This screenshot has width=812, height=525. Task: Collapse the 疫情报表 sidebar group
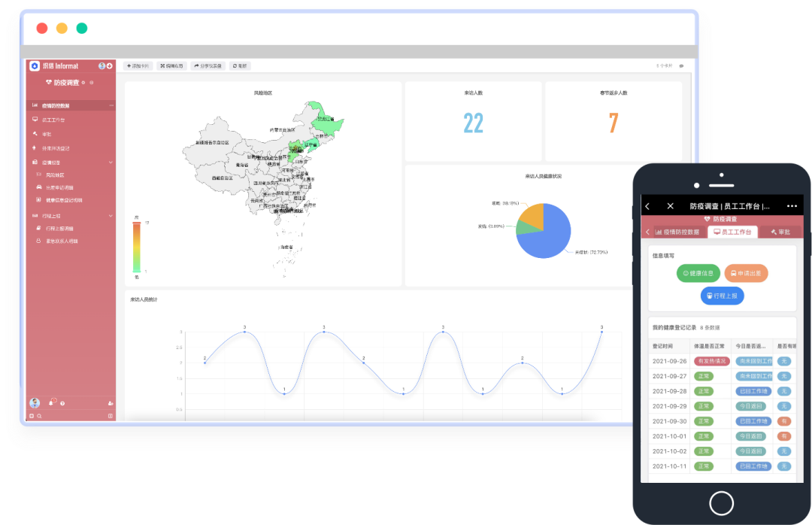[x=111, y=162]
